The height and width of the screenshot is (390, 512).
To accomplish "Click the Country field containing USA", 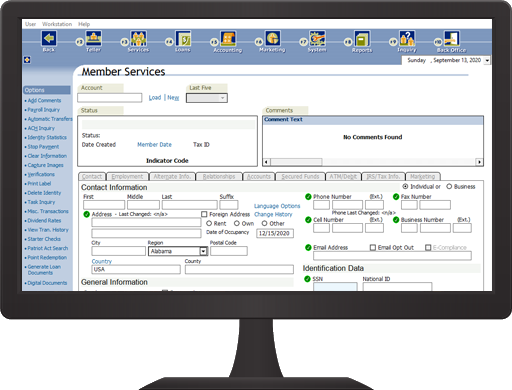I will (136, 269).
